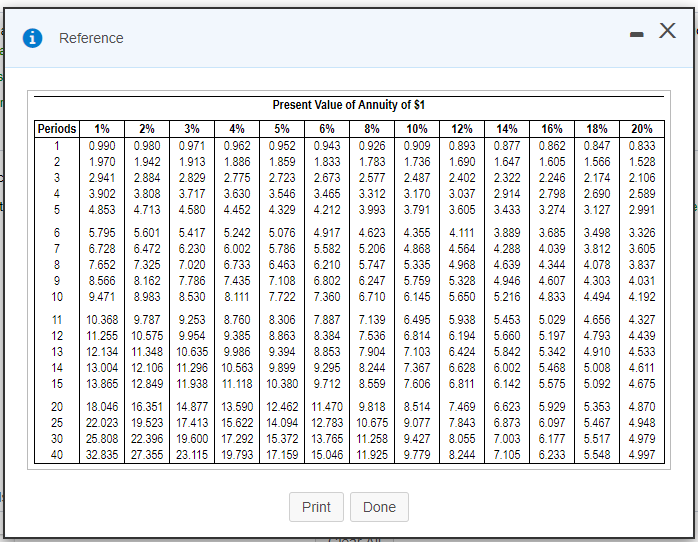Click the 4% column header

point(237,129)
